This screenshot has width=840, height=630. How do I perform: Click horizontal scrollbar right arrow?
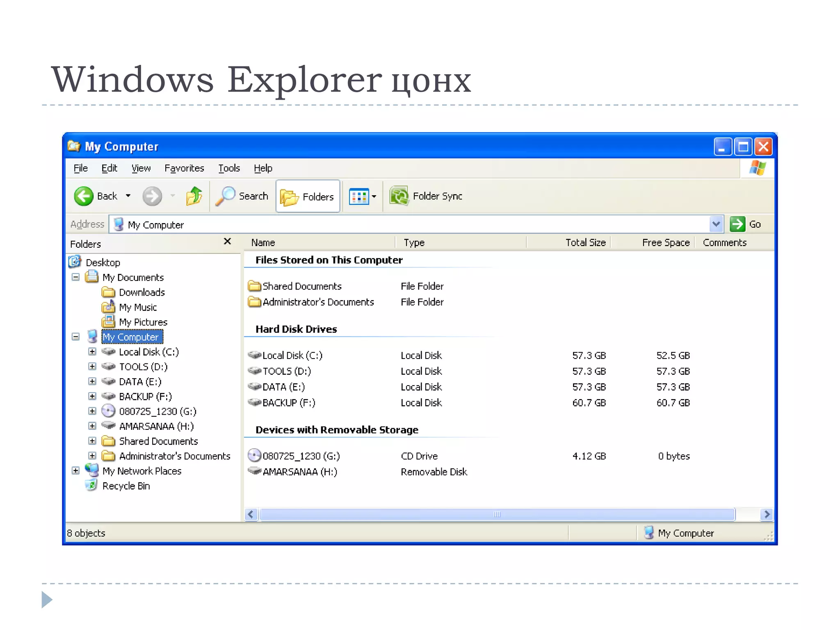click(767, 514)
